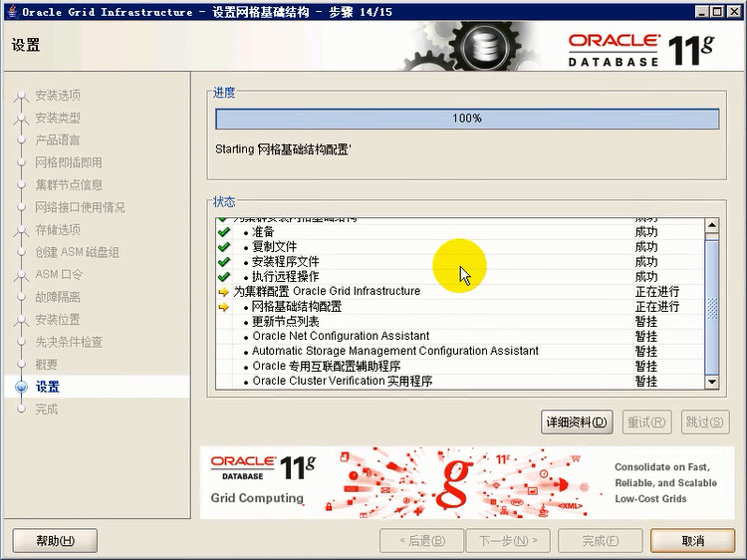747x560 pixels.
Task: Click Automatic Storage Management Configuration Assistant row
Action: 460,352
